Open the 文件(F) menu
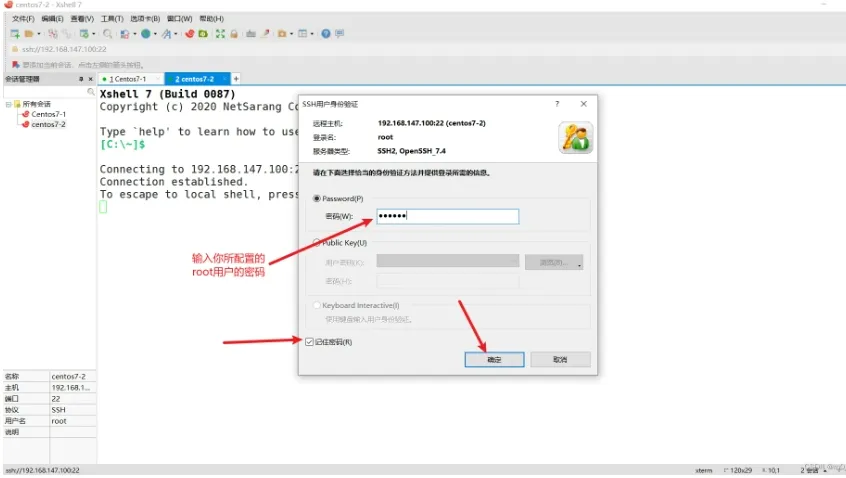The width and height of the screenshot is (846, 478). pos(23,19)
